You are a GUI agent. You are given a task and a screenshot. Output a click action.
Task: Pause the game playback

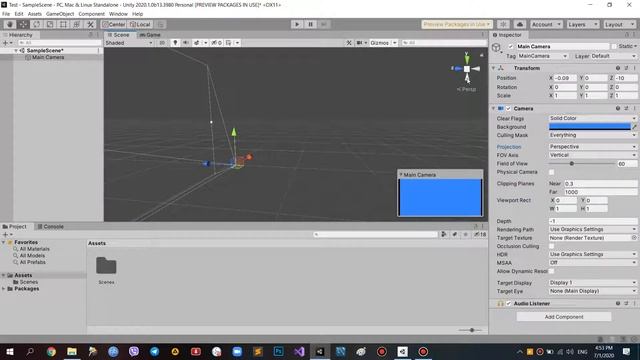pyautogui.click(x=310, y=24)
